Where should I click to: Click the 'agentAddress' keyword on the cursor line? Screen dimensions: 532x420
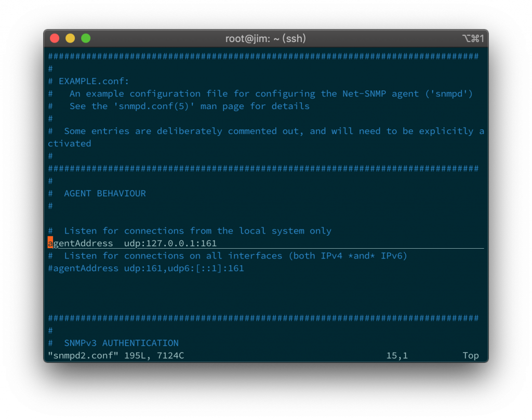[x=81, y=243]
